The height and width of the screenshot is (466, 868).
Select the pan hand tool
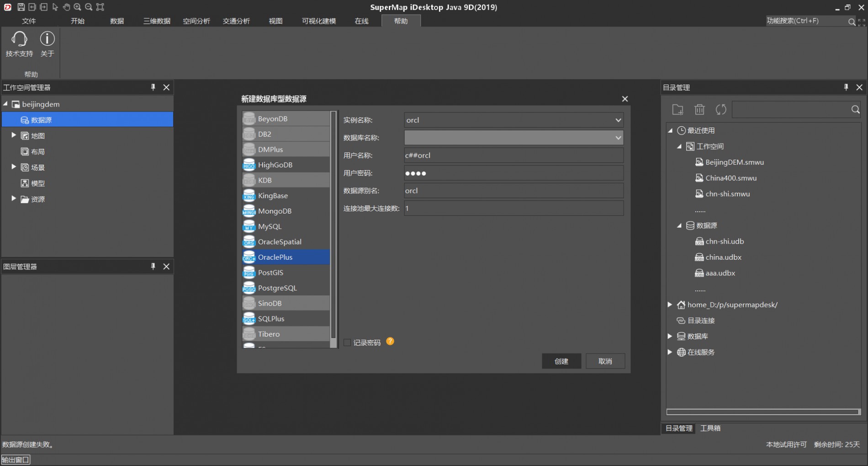pyautogui.click(x=66, y=7)
